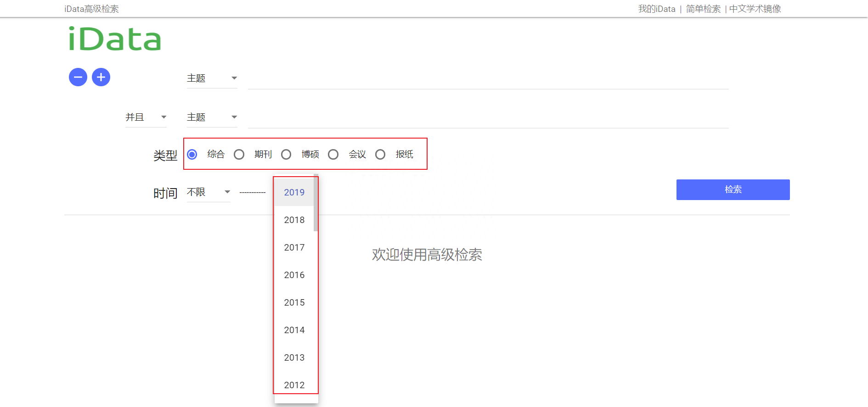This screenshot has height=407, width=868.
Task: Select the 报纸 radio button
Action: point(380,154)
